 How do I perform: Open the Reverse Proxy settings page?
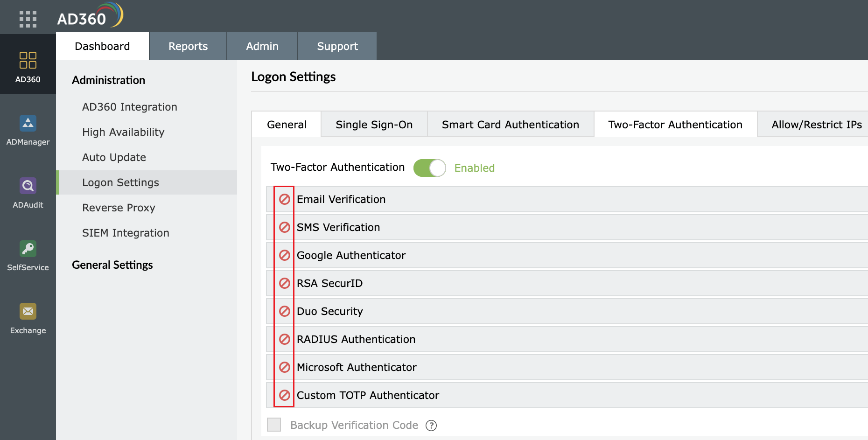(x=119, y=207)
